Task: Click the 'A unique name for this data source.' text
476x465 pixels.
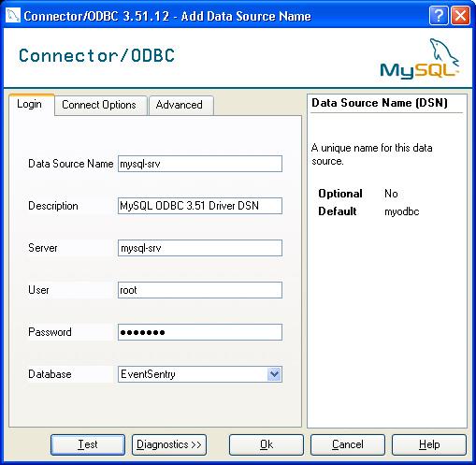Action: point(371,154)
